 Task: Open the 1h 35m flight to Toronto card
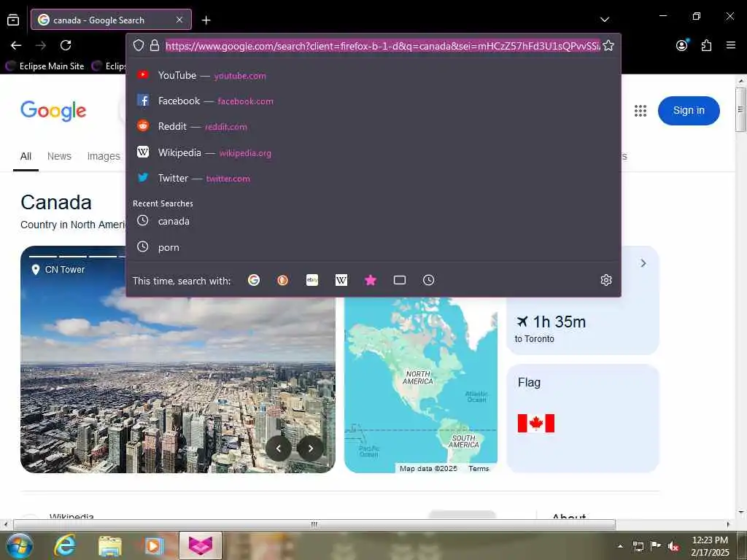583,326
